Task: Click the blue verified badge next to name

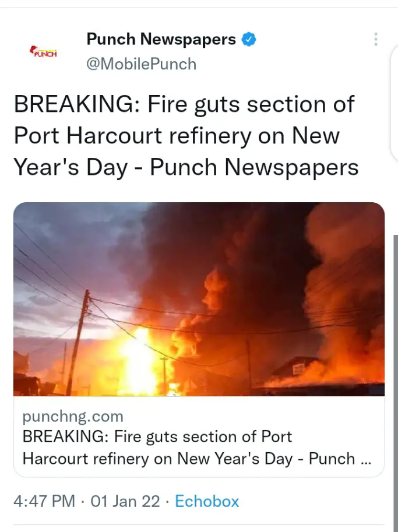Action: (249, 40)
